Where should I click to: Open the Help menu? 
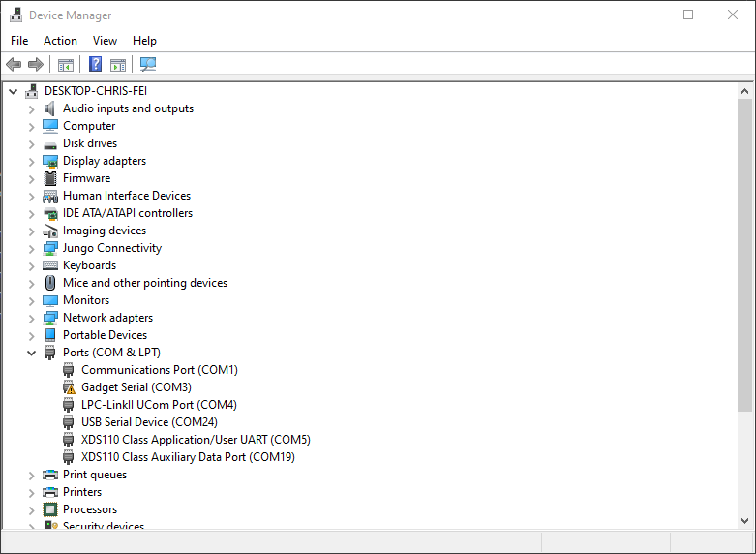coord(144,41)
